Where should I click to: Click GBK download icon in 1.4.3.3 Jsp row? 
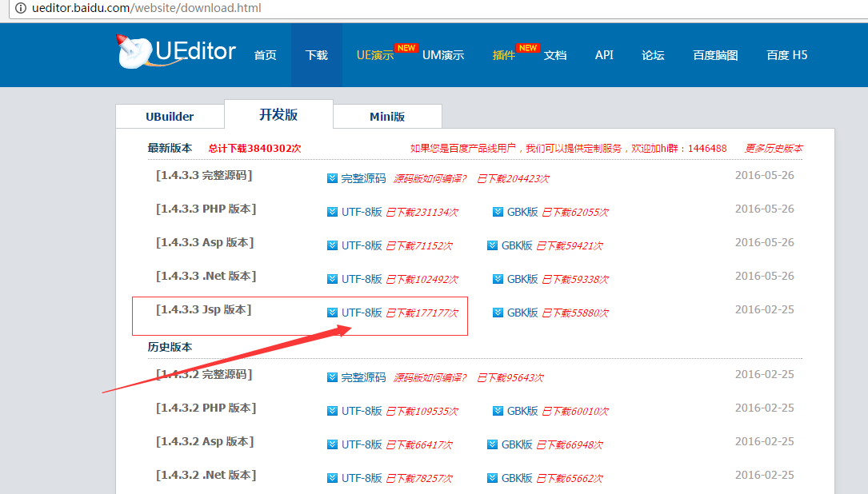click(x=498, y=313)
